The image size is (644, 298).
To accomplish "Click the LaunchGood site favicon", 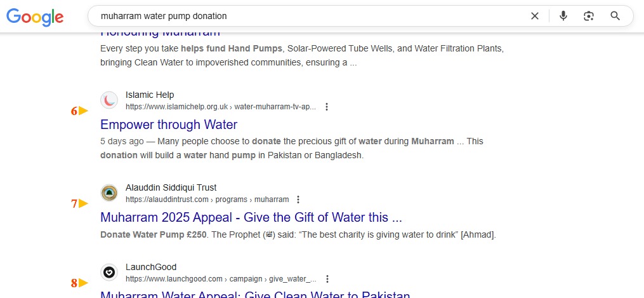I will click(x=109, y=273).
